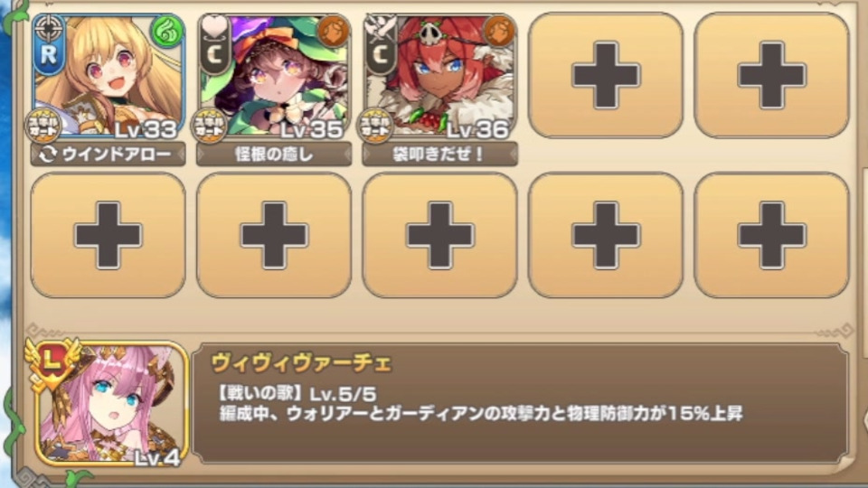Select the Lv33 blonde archer character card
Viewport: 868px width, 488px height.
click(108, 76)
